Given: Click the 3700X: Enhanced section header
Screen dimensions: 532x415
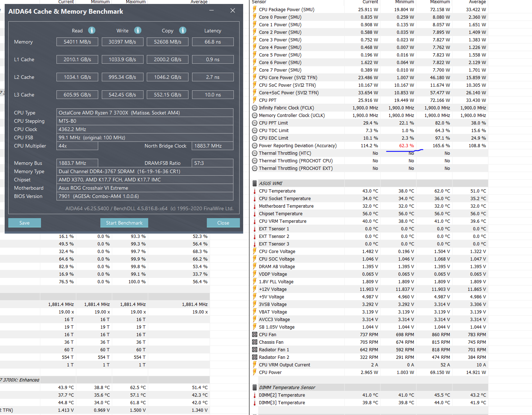Looking at the screenshot, I should [x=21, y=380].
